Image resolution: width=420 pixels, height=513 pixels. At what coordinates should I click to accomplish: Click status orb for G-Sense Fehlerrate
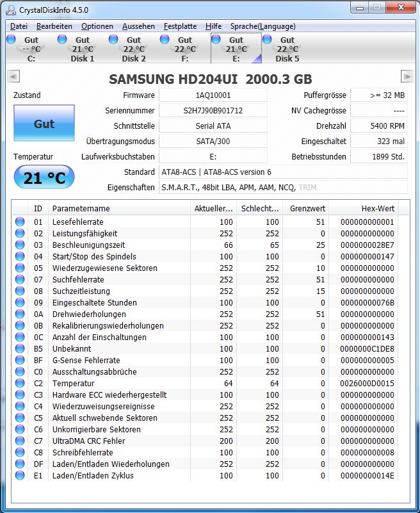point(20,359)
